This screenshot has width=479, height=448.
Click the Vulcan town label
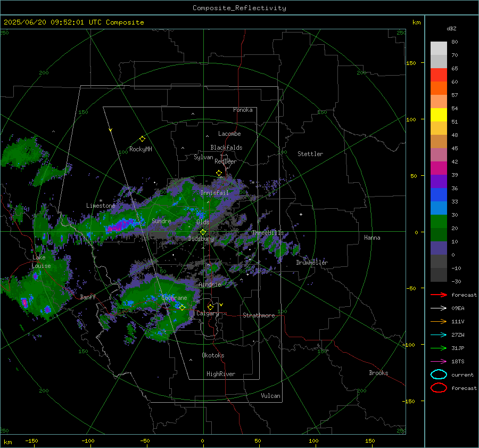pos(270,396)
